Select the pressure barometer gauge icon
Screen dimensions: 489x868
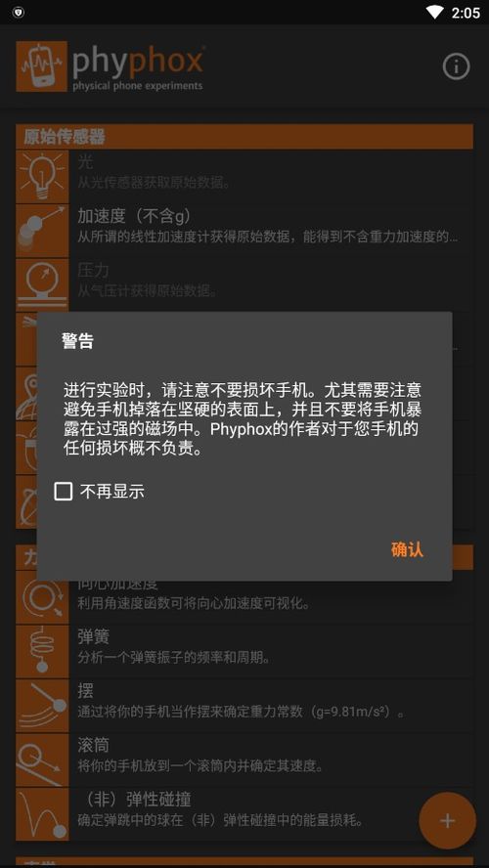[x=42, y=285]
